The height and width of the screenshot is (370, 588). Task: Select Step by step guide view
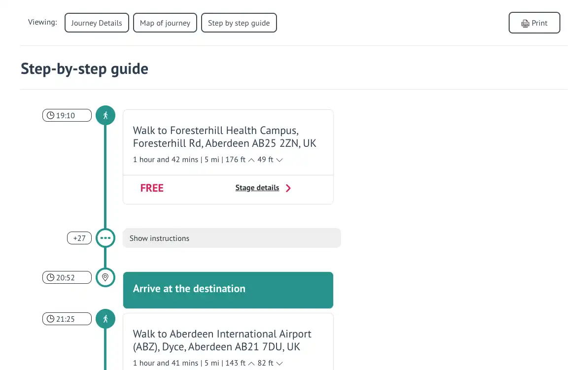pyautogui.click(x=239, y=23)
